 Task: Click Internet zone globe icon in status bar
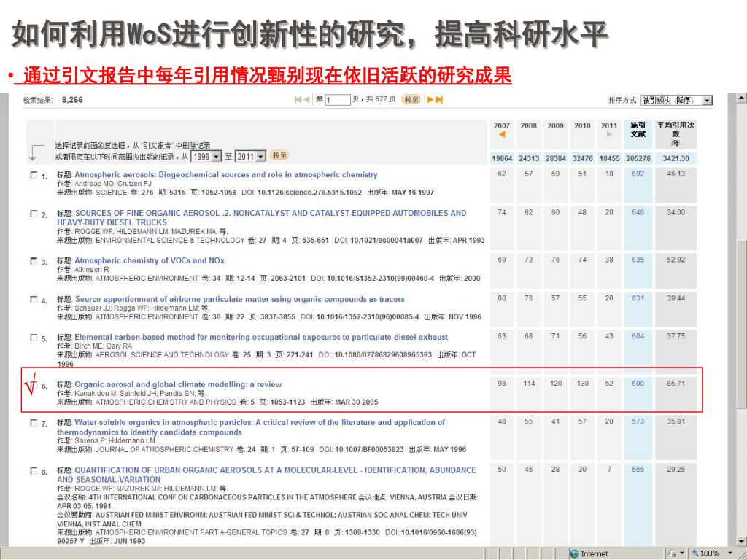pyautogui.click(x=575, y=553)
